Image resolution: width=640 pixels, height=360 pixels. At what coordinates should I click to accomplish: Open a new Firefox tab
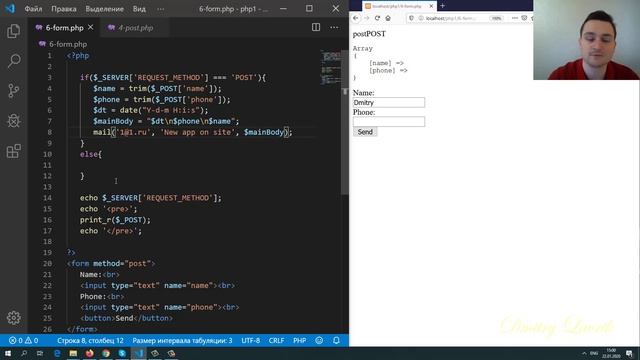coord(442,6)
